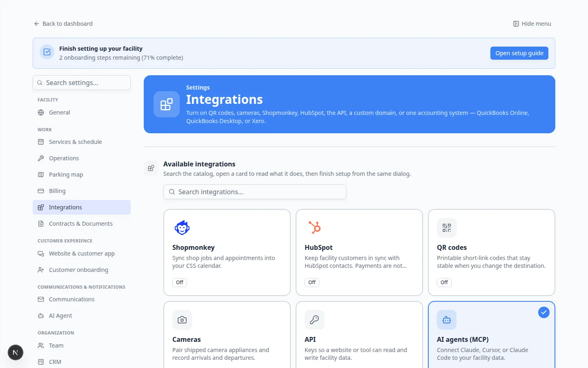Viewport: 588px width, 368px height.
Task: Click the blue checkmark on AI agents card
Action: pos(544,312)
